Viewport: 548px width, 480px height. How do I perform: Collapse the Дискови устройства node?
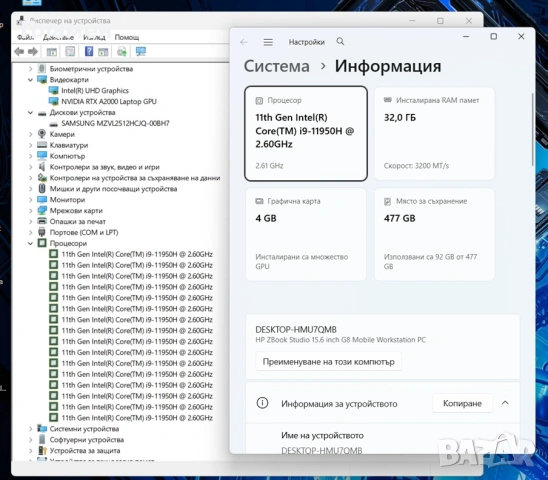[x=30, y=113]
